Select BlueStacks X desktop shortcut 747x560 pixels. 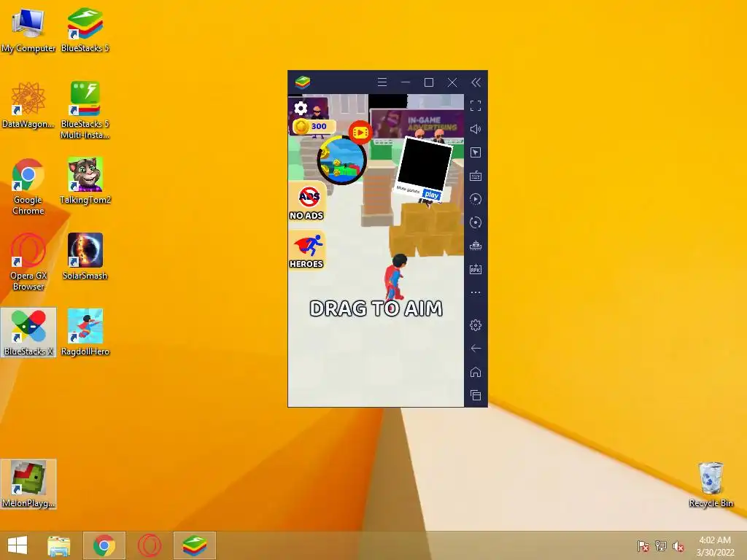(28, 332)
